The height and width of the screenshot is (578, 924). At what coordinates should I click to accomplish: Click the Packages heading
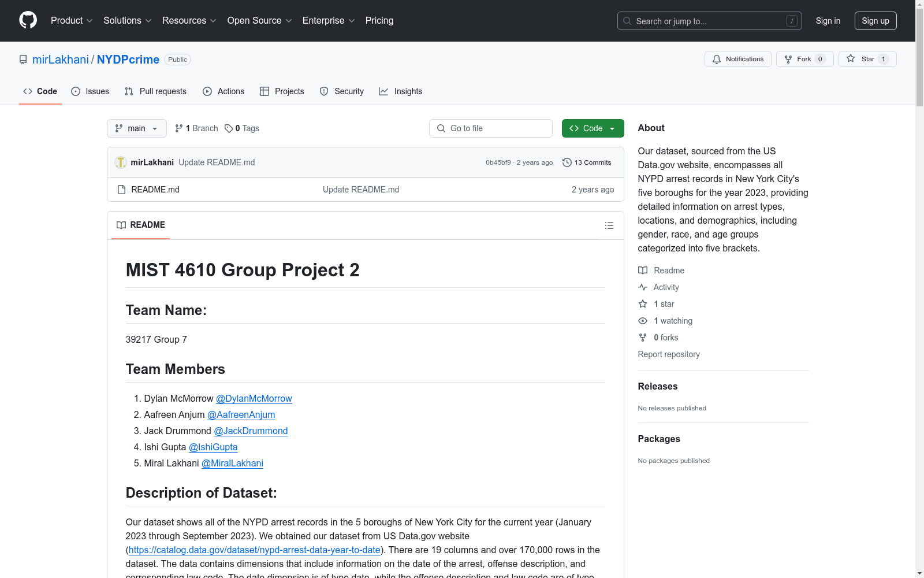[659, 439]
